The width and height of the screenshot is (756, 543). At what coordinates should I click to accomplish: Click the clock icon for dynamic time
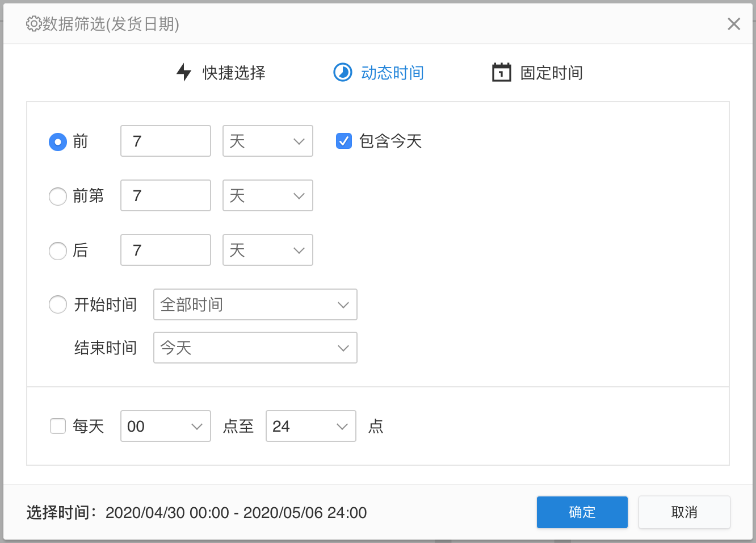342,73
